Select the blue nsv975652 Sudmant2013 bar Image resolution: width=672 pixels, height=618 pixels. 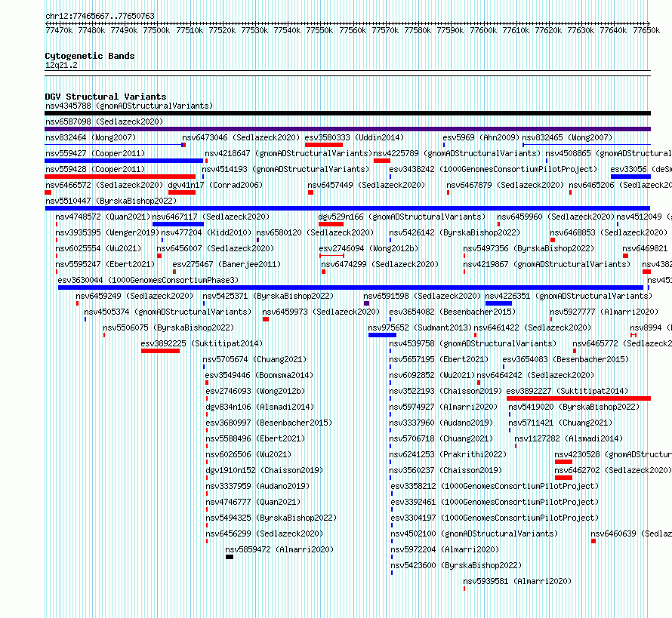point(382,335)
